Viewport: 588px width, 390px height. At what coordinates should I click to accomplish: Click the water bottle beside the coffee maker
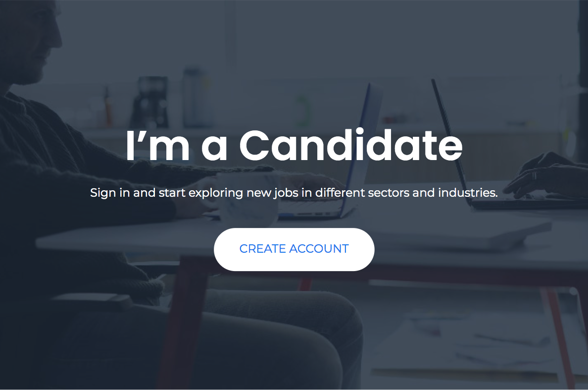[195, 97]
